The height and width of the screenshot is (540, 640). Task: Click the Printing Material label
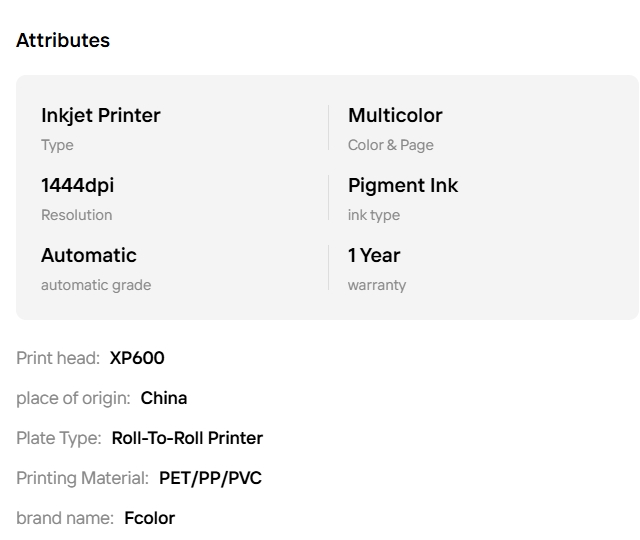point(82,478)
